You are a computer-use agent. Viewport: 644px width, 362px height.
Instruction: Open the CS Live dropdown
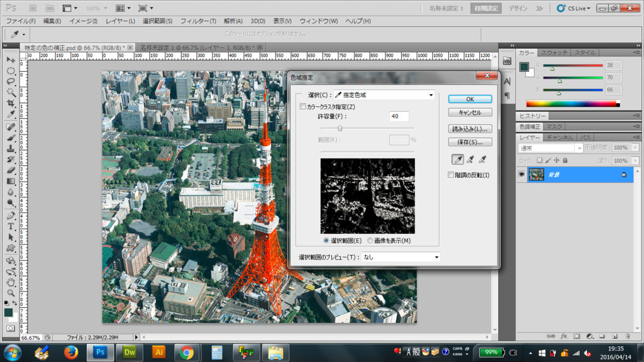pyautogui.click(x=574, y=8)
